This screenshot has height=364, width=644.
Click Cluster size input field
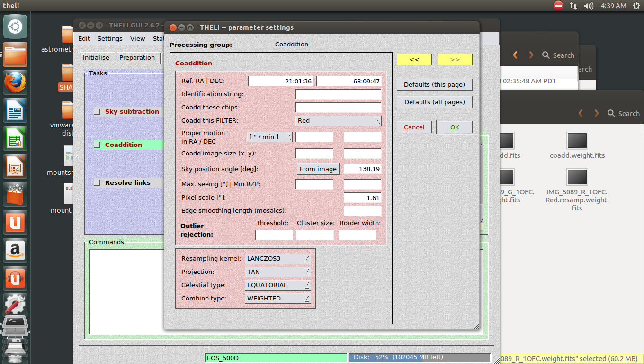point(315,235)
